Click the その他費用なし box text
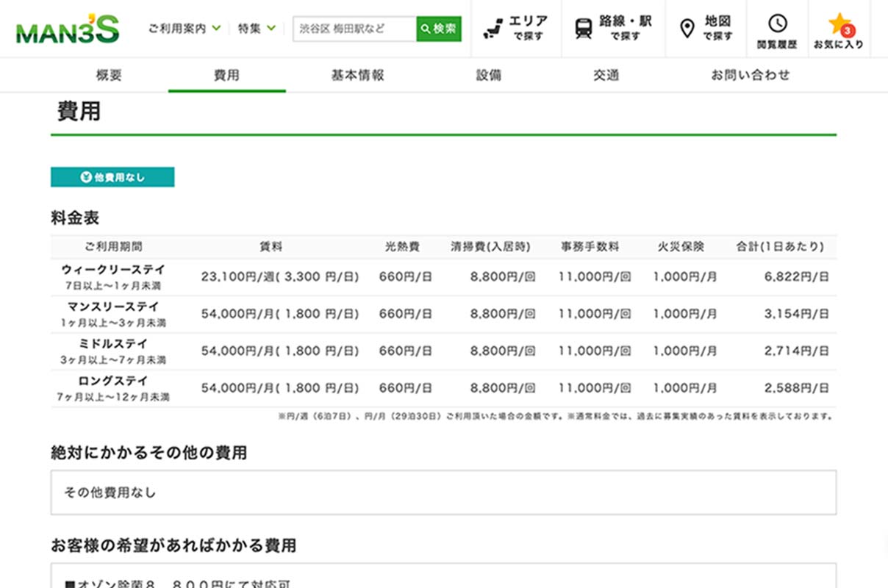The height and width of the screenshot is (588, 888). coord(110,492)
